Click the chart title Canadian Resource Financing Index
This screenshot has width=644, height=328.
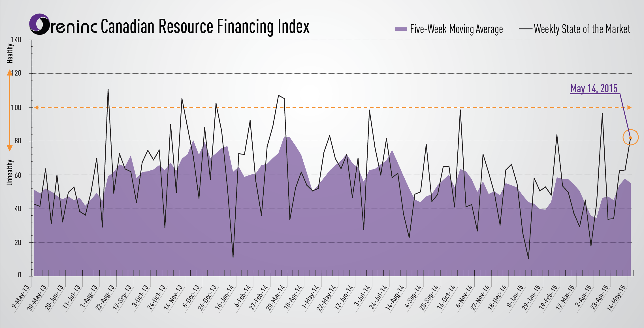point(205,26)
